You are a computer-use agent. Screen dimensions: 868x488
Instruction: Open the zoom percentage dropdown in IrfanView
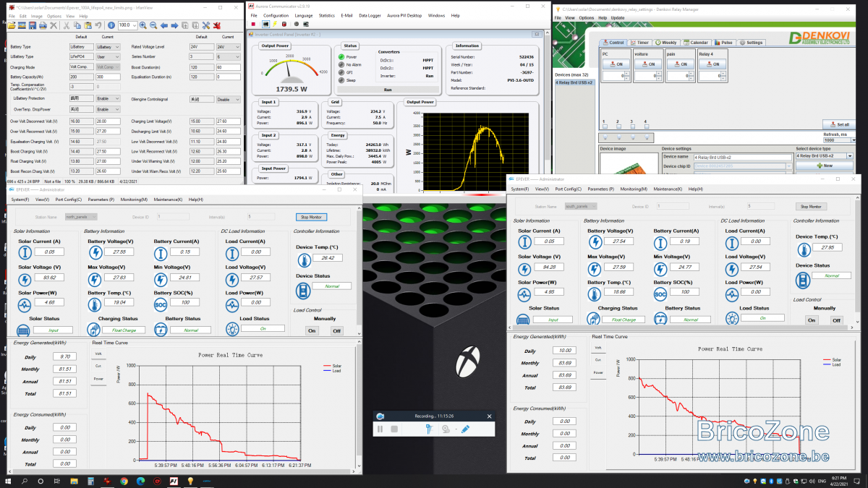(134, 25)
